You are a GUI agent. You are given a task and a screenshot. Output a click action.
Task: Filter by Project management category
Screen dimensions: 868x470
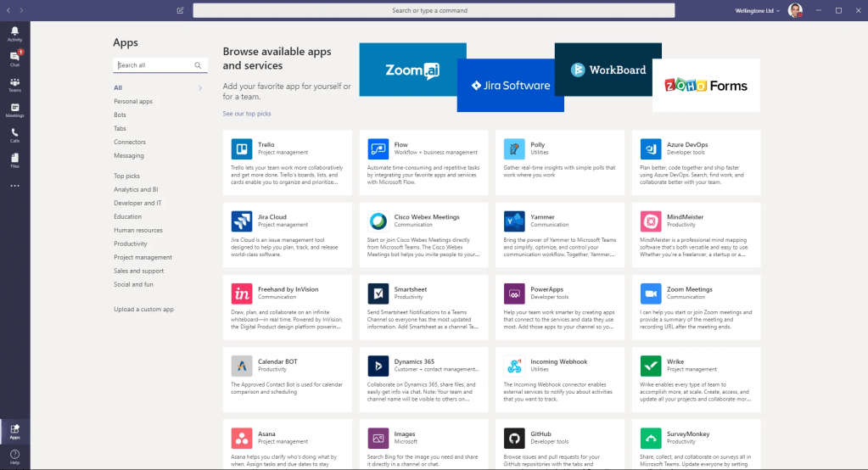[x=143, y=257]
